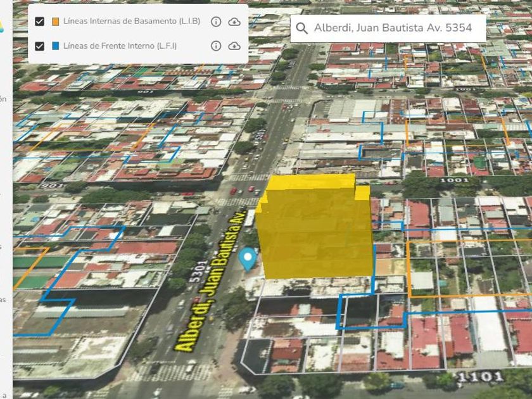Click the orange outlined parcel beside building
The image size is (532, 399).
[x=469, y=267]
